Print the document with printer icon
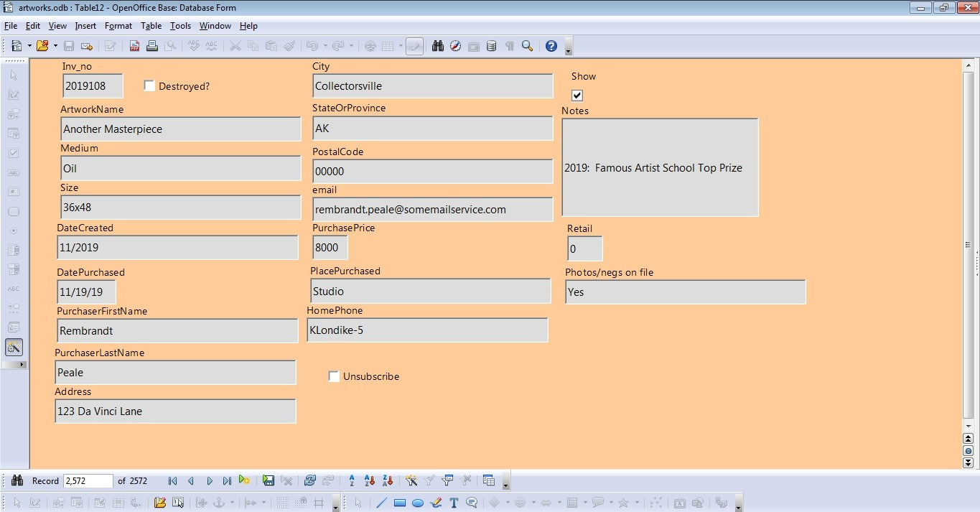 152,46
